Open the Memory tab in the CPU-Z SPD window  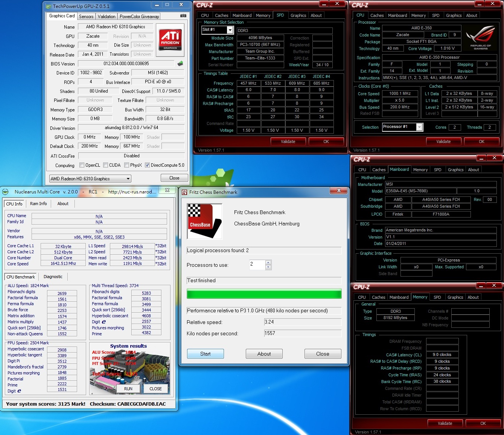(263, 15)
